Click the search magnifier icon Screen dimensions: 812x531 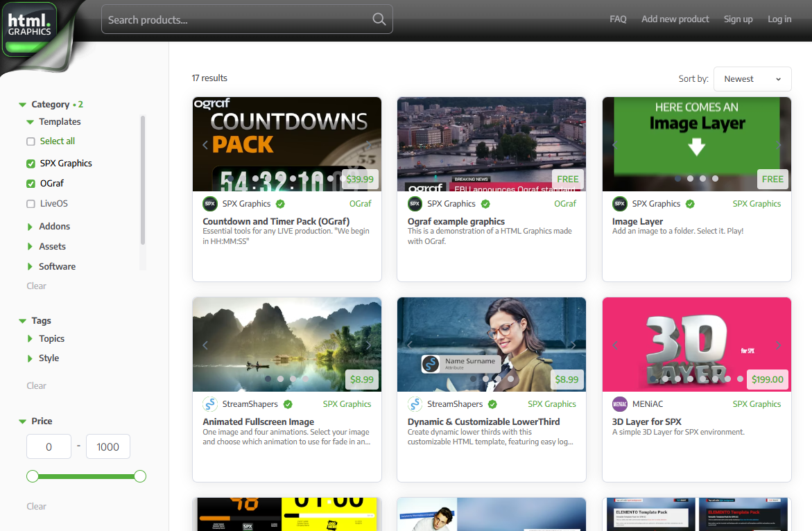pos(379,19)
